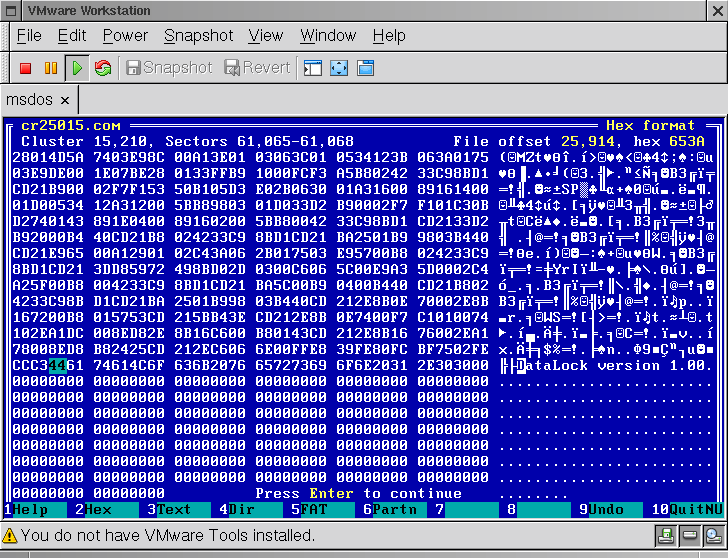The height and width of the screenshot is (558, 728).
Task: Click the 'Sectors 61,065-61,068' text
Action: point(260,141)
